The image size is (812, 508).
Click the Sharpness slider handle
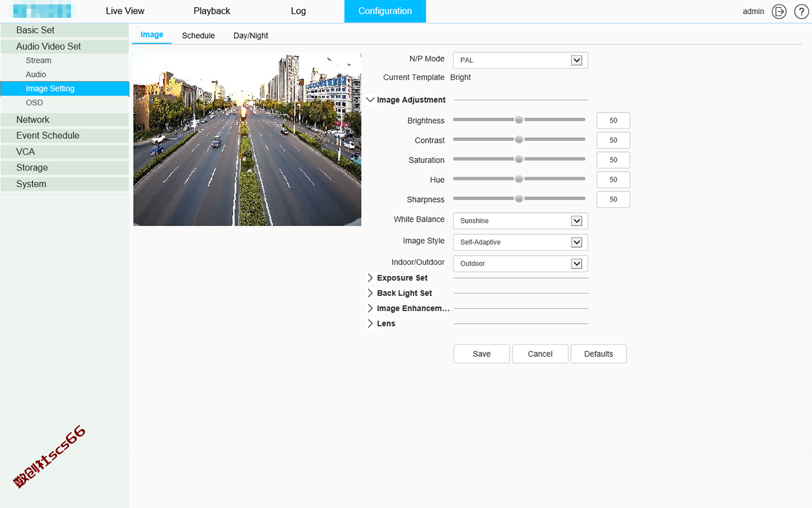pyautogui.click(x=519, y=198)
